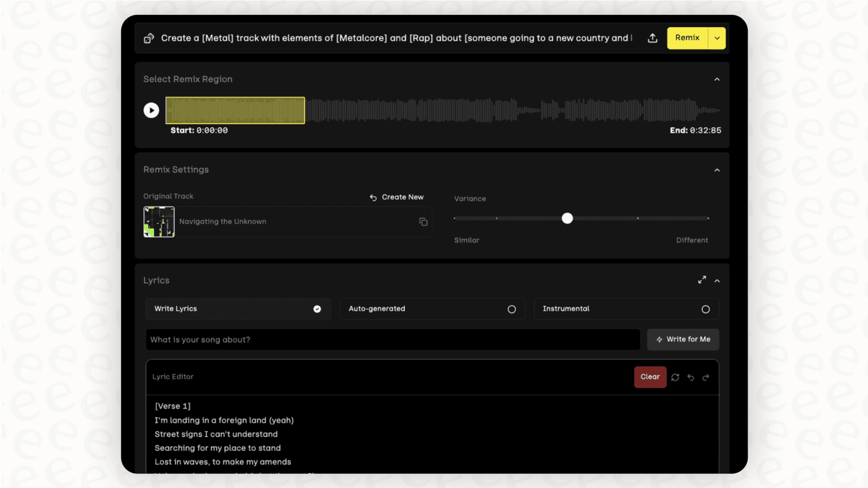Image resolution: width=868 pixels, height=488 pixels.
Task: Clear the lyric editor contents
Action: [650, 377]
